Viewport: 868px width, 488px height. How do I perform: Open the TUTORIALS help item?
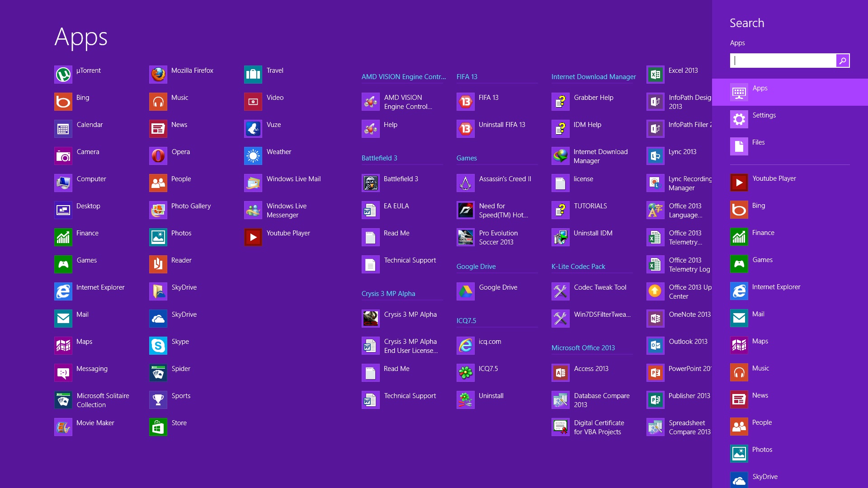click(x=580, y=210)
